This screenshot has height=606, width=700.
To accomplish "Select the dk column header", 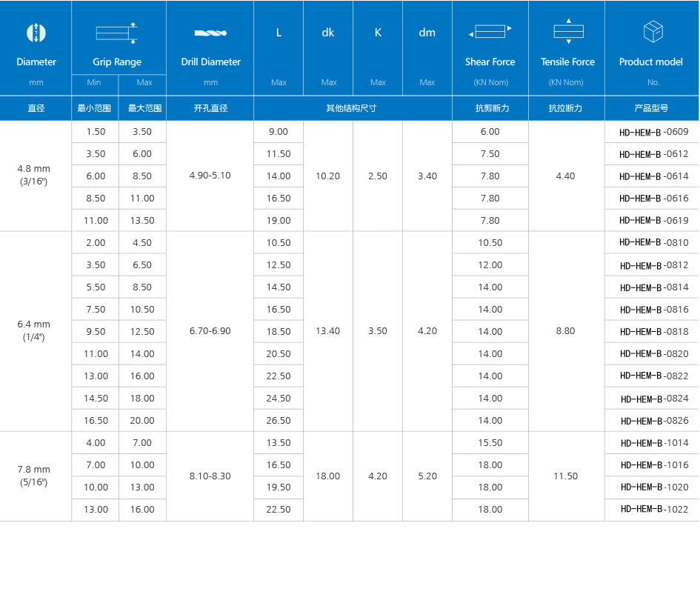I will (x=328, y=33).
